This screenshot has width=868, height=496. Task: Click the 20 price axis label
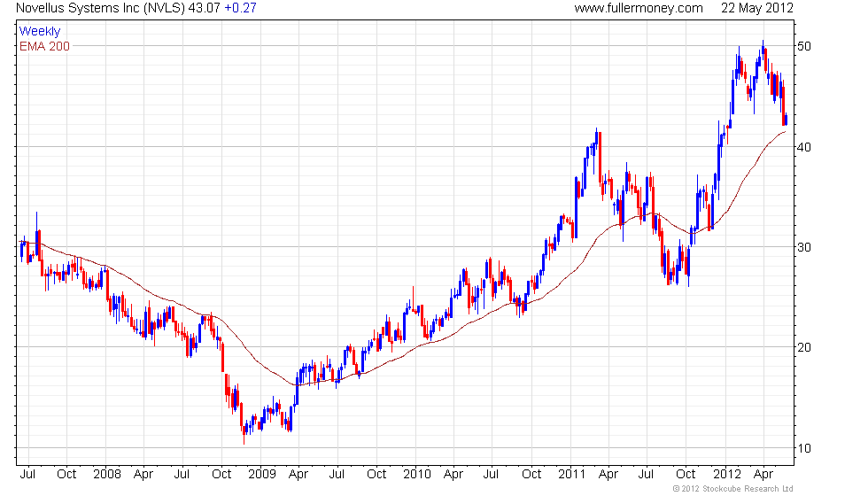(804, 347)
